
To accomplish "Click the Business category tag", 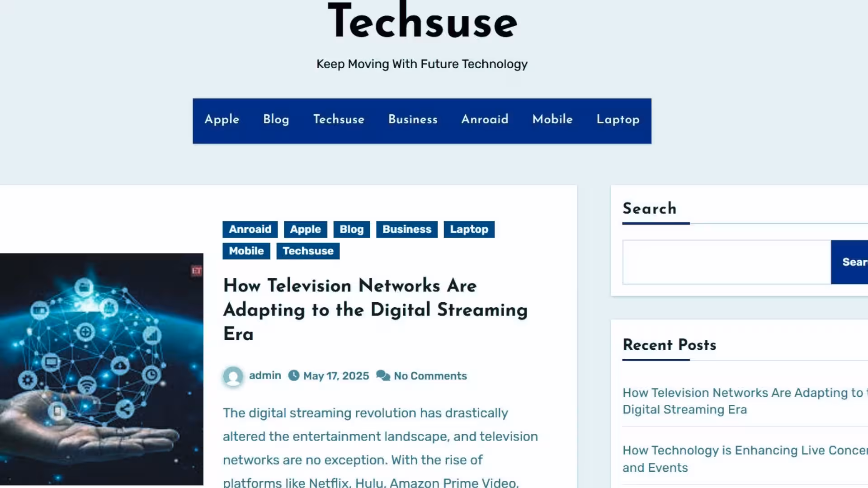I will pyautogui.click(x=406, y=229).
